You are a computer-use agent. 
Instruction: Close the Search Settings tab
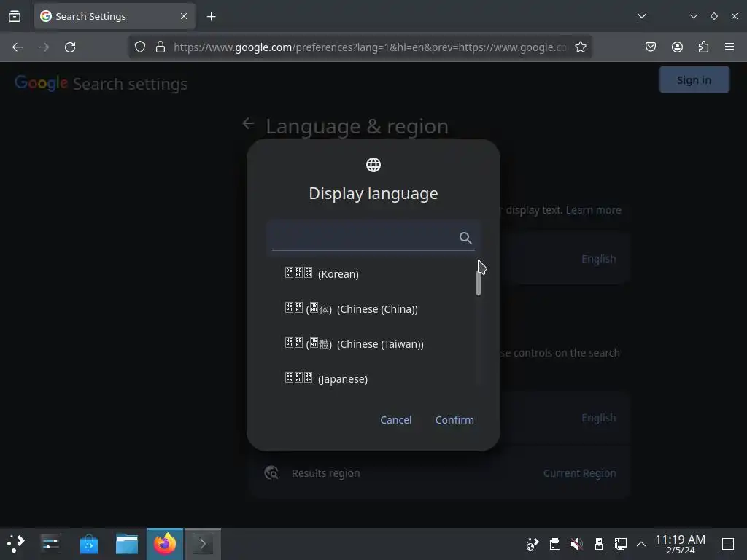click(x=184, y=16)
